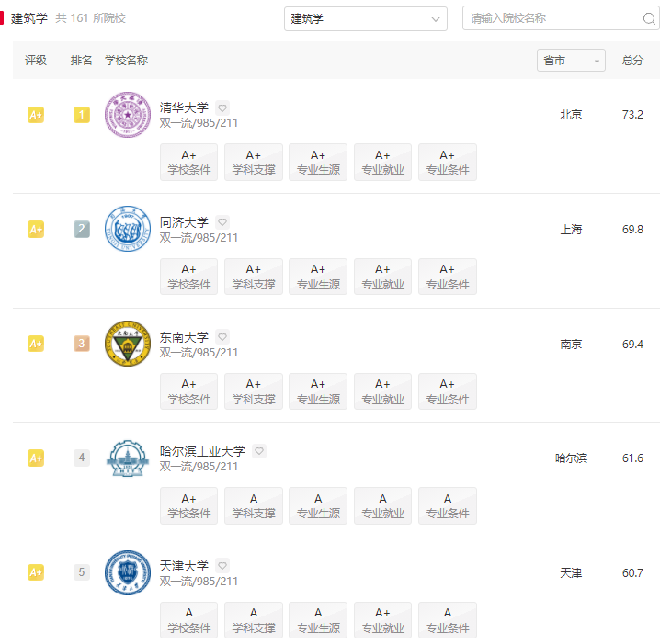Expand the 建筑学 major dropdown
The image size is (671, 644).
[366, 18]
